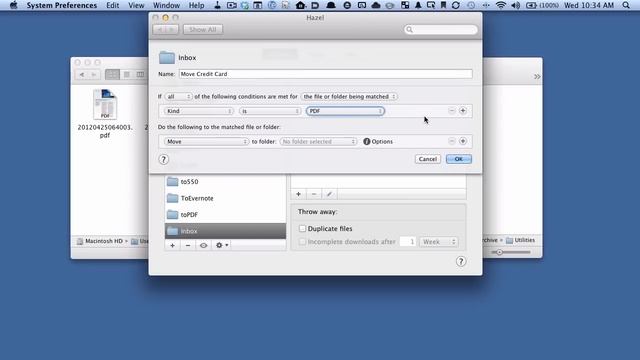Confirm the rule with OK
The image size is (640, 360).
pyautogui.click(x=459, y=159)
